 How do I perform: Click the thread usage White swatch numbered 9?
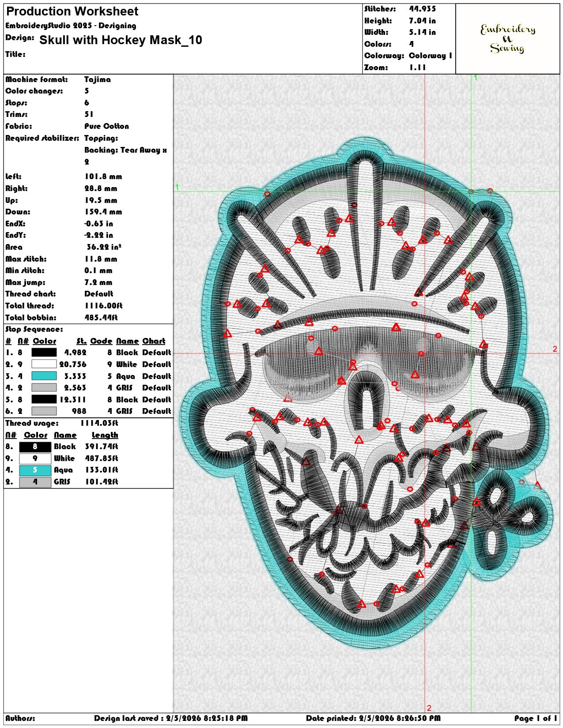coord(35,458)
